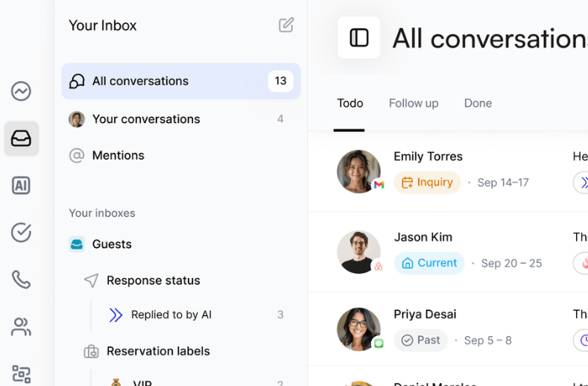This screenshot has width=588, height=386.
Task: Click the avatar beside Your conversations
Action: point(77,119)
